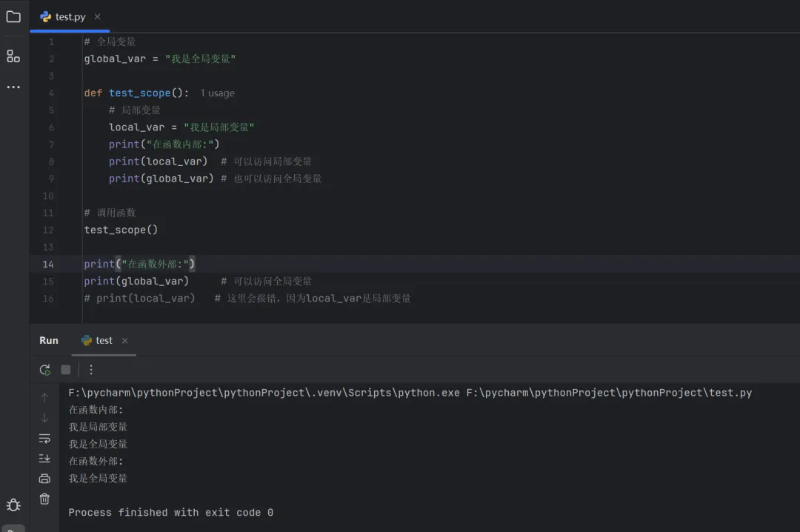Open the Project tool window folder icon
Screen dimensions: 800x532
pyautogui.click(x=13, y=16)
